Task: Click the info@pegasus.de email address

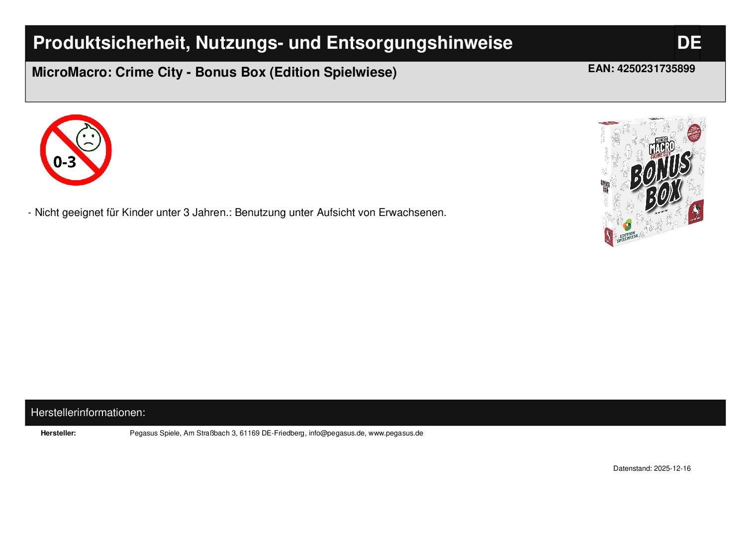Action: pos(337,433)
